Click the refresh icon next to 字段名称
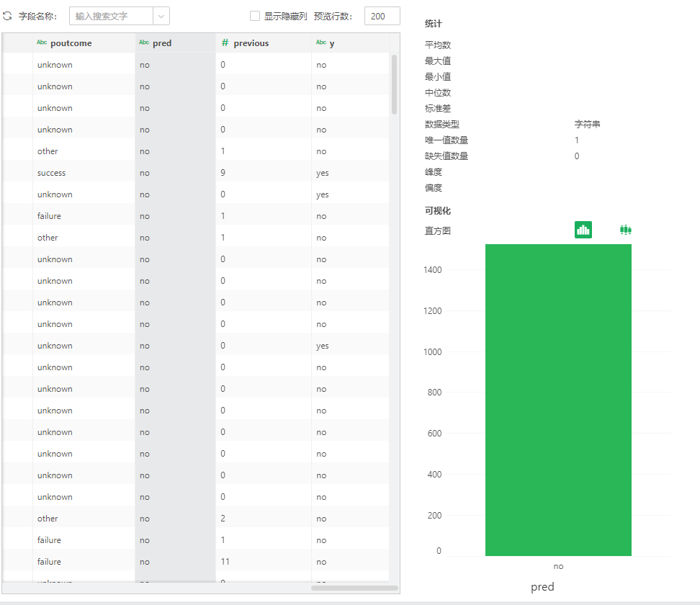Screen dimensions: 700x605 coord(8,15)
